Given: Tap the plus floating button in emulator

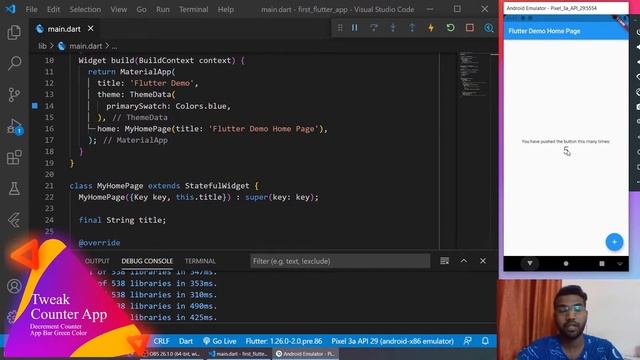Looking at the screenshot, I should pyautogui.click(x=614, y=242).
